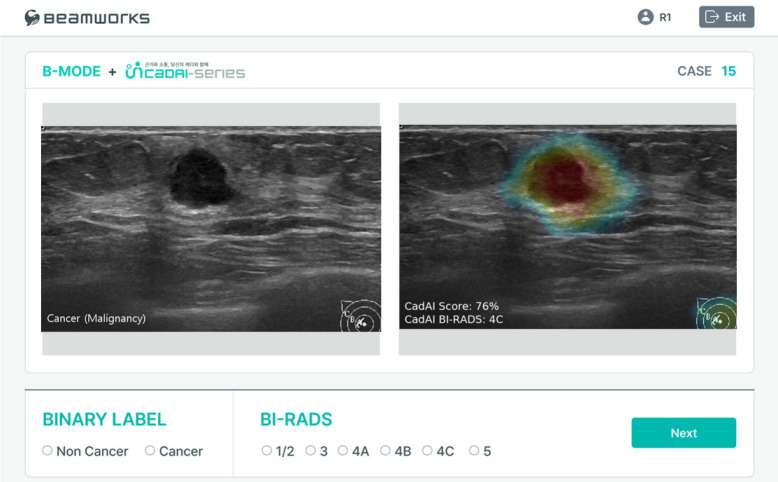Select the Cancer binary label option
Image resolution: width=778 pixels, height=482 pixels.
tap(150, 451)
